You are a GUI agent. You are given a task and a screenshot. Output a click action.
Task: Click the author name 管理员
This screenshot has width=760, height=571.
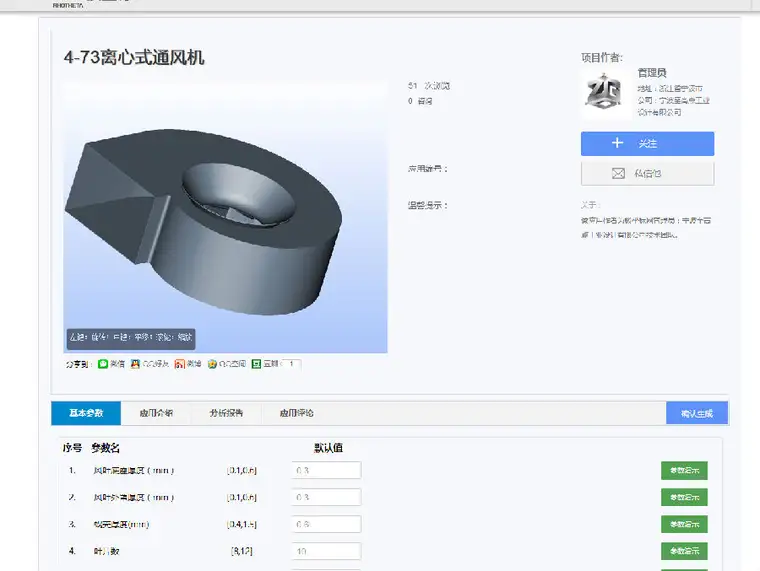[652, 73]
